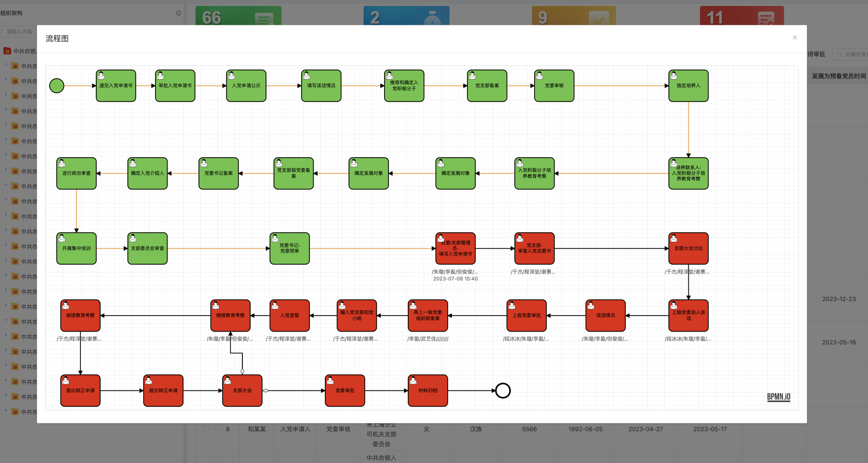
Task: Click the 指定培养人 task node
Action: pos(688,86)
